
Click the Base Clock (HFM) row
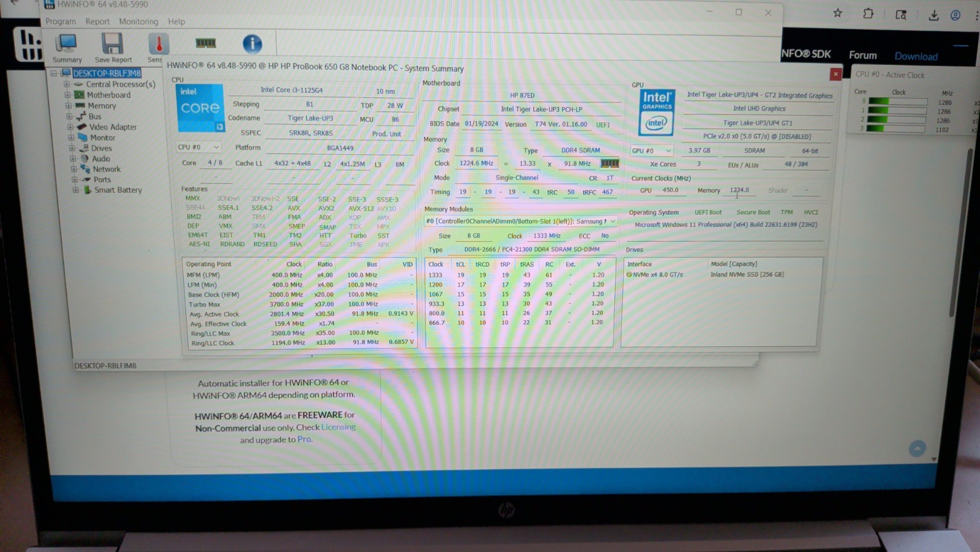[x=300, y=294]
